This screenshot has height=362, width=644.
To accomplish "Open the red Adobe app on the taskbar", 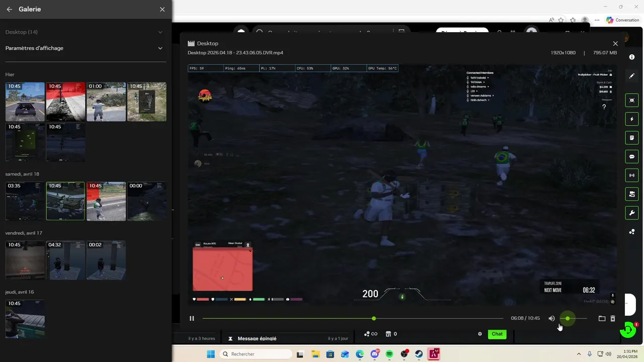I will 434,354.
